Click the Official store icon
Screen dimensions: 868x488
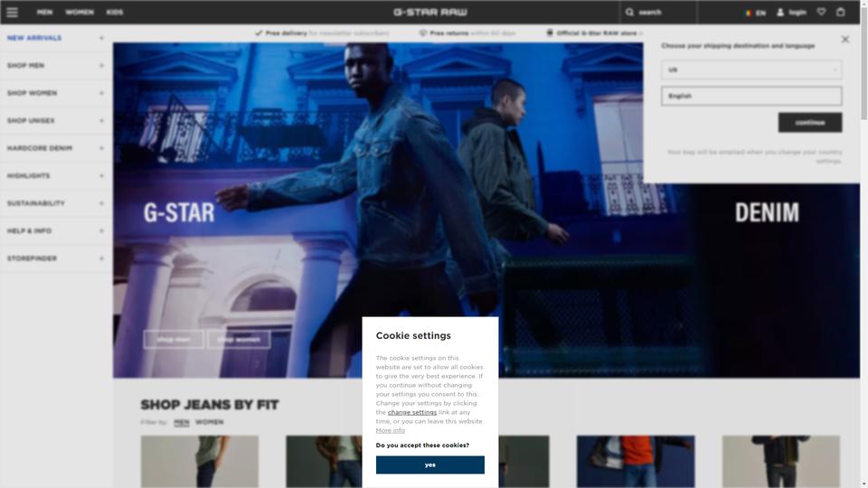pos(550,33)
